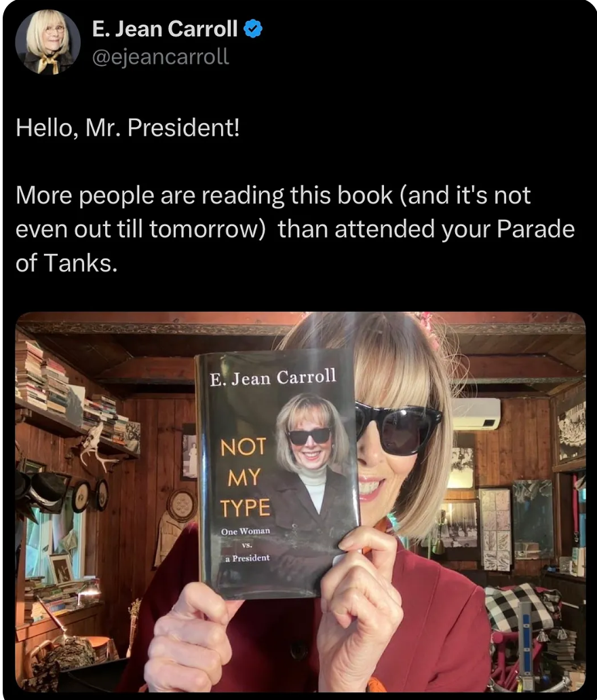Open E. Jean Carroll's profile avatar
The height and width of the screenshot is (700, 597).
pyautogui.click(x=47, y=42)
